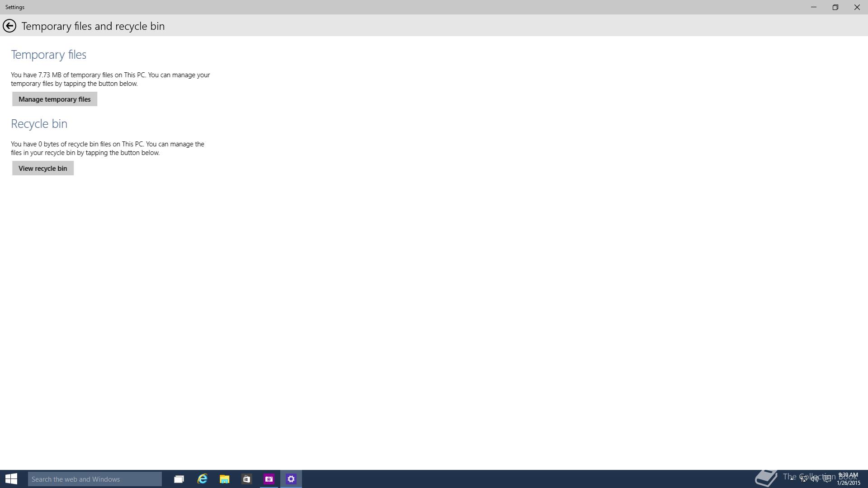Open the notification center tray icon
868x488 pixels.
[x=827, y=479]
